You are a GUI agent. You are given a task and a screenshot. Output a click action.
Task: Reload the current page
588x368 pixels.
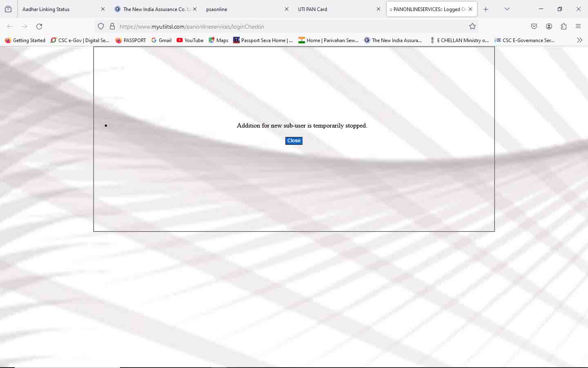point(39,27)
